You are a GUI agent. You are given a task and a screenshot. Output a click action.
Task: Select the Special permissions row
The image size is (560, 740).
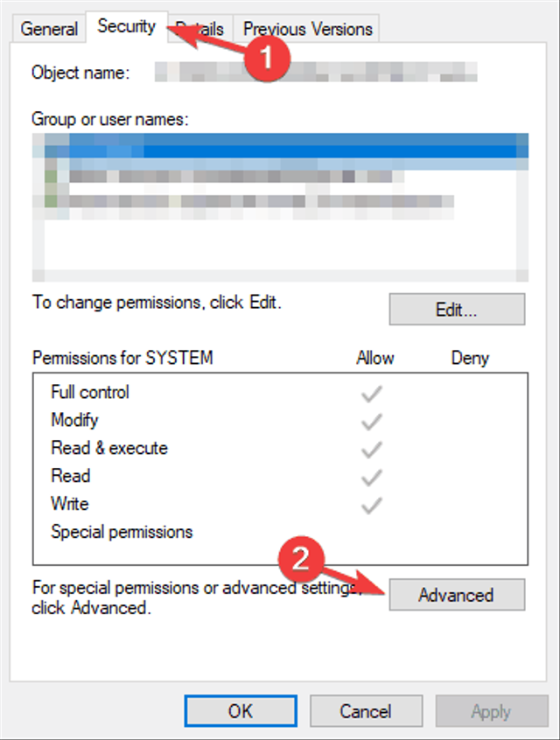pos(122,532)
